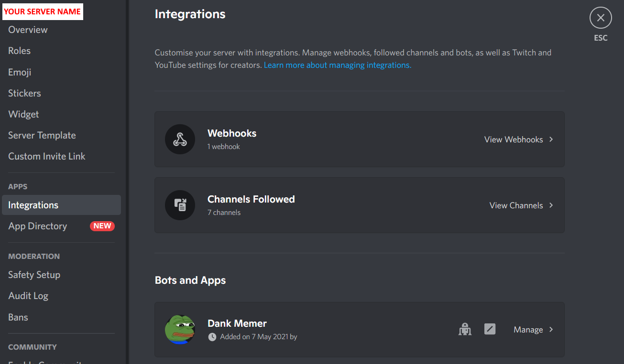Viewport: 624px width, 364px height.
Task: Click the NEW badge beside App Directory
Action: pos(102,226)
